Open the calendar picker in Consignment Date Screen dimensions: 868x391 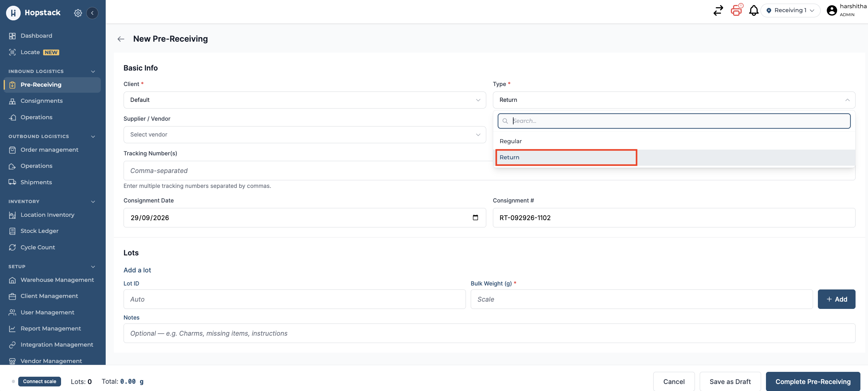(x=475, y=218)
